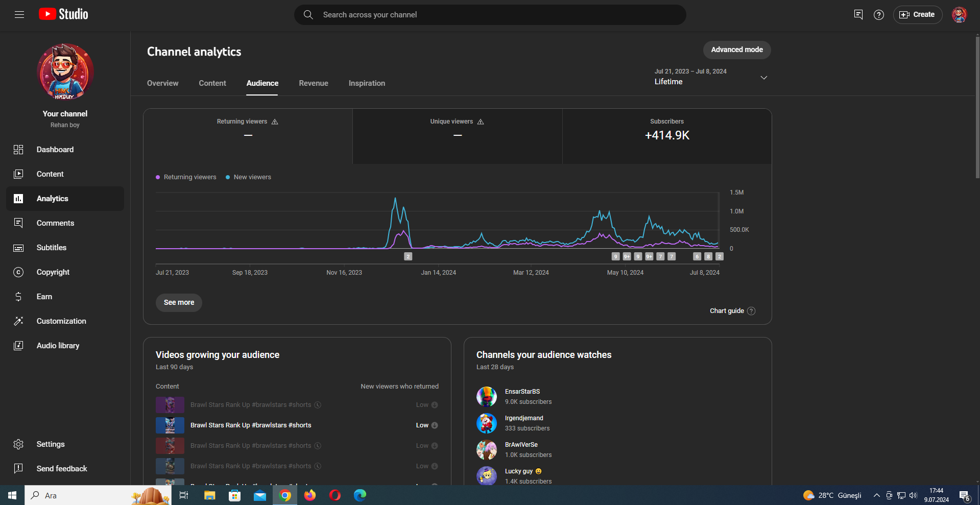Switch to the Revenue tab
980x505 pixels.
[x=314, y=83]
